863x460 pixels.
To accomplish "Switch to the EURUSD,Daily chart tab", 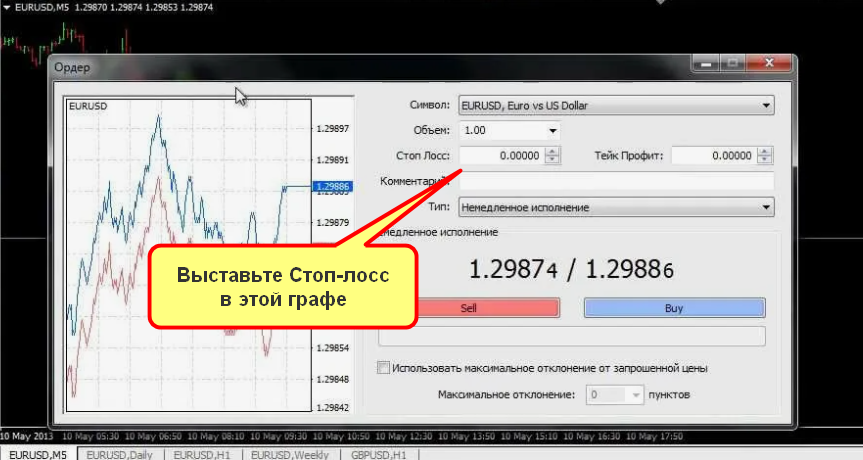I will point(119,454).
